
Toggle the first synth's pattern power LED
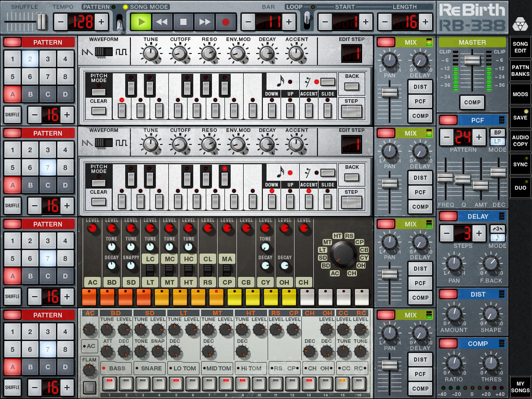pos(12,43)
